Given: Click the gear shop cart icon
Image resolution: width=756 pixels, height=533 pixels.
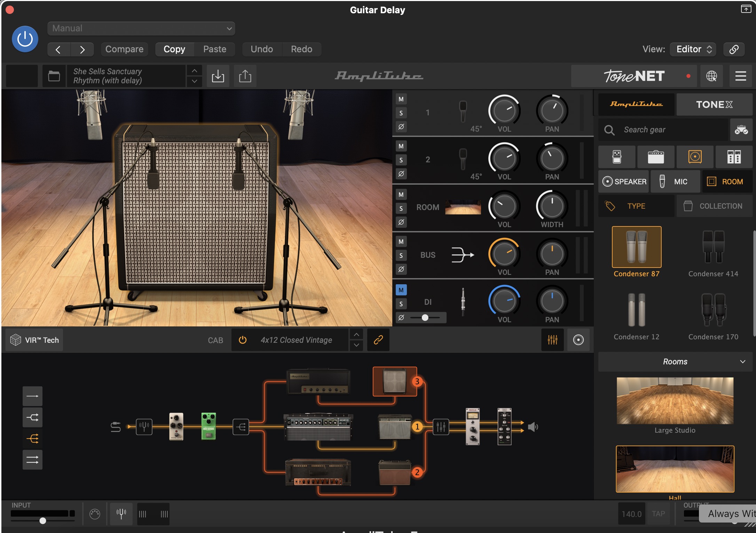Looking at the screenshot, I should (x=741, y=130).
